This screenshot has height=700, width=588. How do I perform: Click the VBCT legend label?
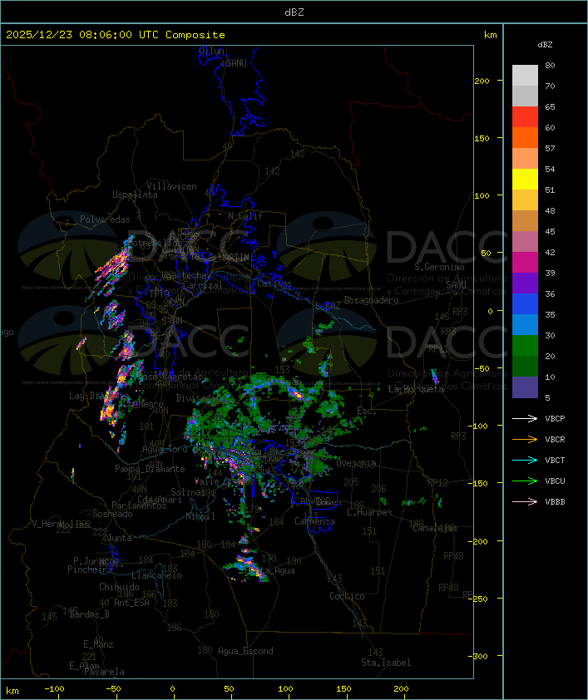pos(555,461)
